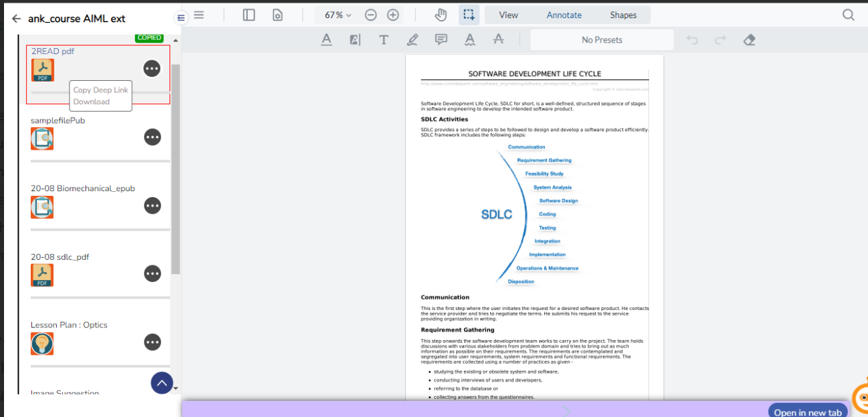
Task: Open the 20-08 sdlc_pdf title
Action: point(60,257)
